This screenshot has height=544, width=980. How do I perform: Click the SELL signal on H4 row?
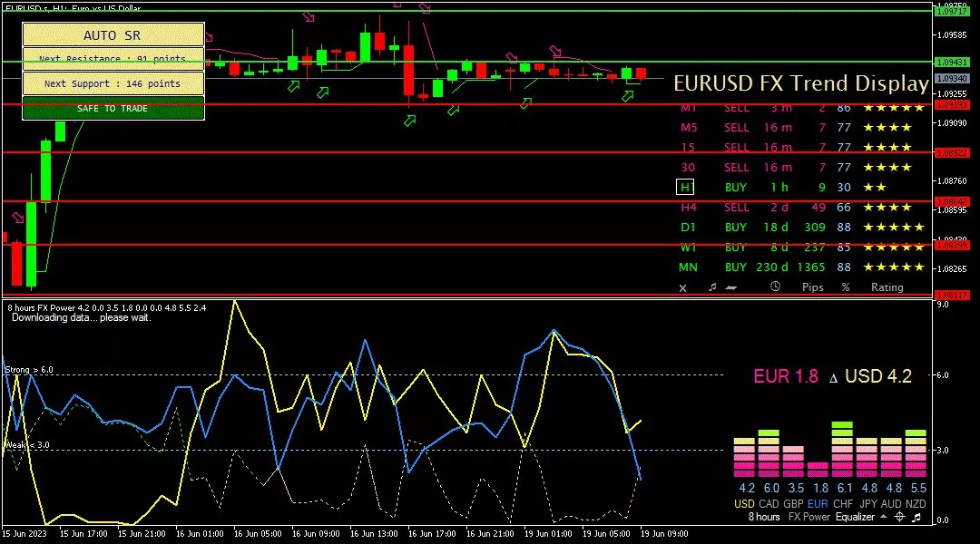pyautogui.click(x=736, y=208)
